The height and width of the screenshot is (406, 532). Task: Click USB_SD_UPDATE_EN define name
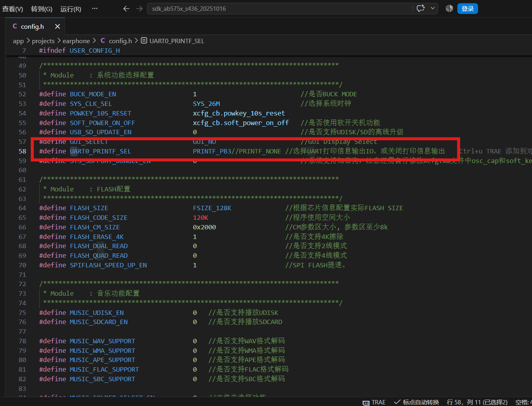click(101, 132)
